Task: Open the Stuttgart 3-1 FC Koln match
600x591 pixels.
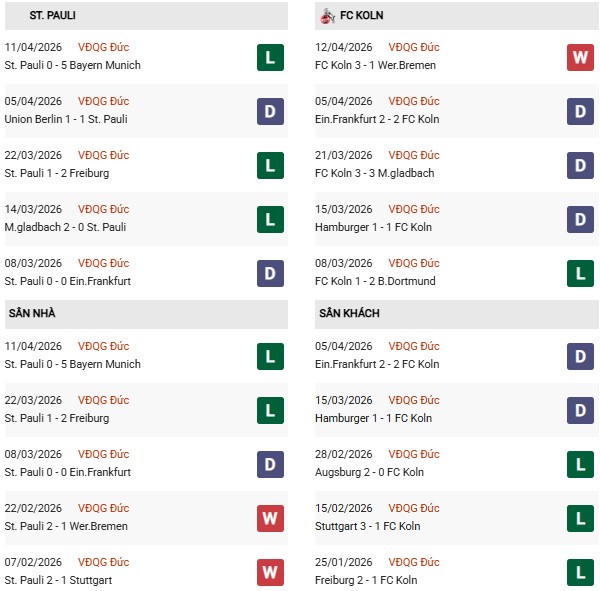Action: point(370,526)
